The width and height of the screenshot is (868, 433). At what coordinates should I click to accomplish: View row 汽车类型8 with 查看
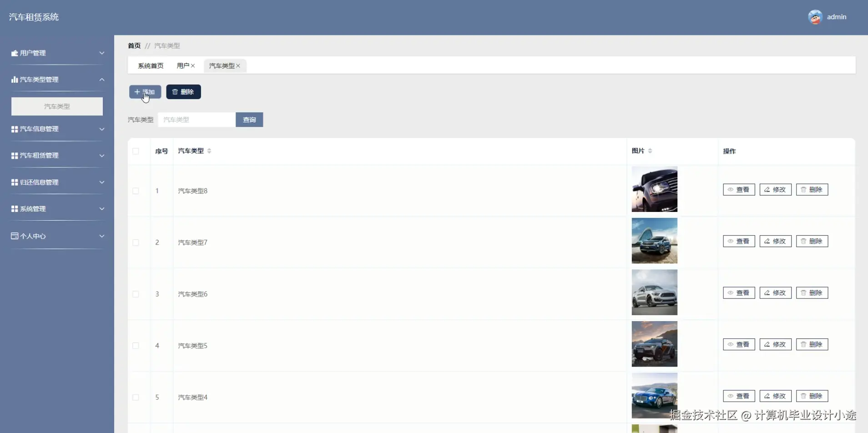click(739, 190)
